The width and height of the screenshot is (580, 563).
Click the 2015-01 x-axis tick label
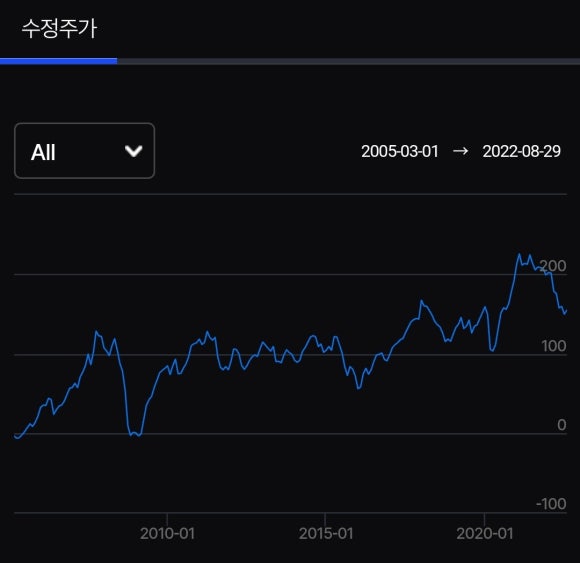pyautogui.click(x=326, y=533)
